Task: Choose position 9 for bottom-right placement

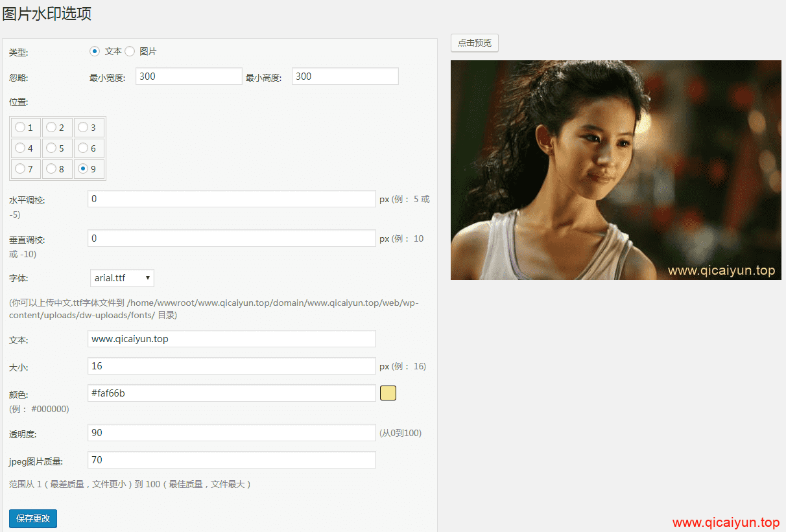Action: [82, 168]
